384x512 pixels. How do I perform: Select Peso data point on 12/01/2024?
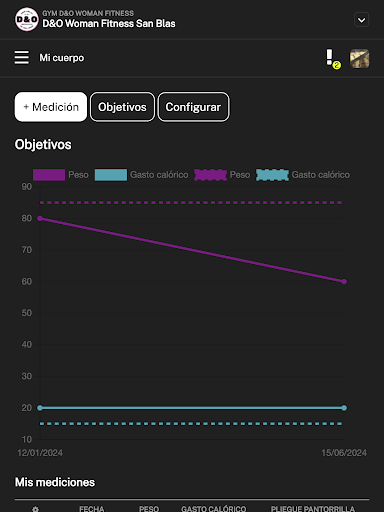click(40, 218)
